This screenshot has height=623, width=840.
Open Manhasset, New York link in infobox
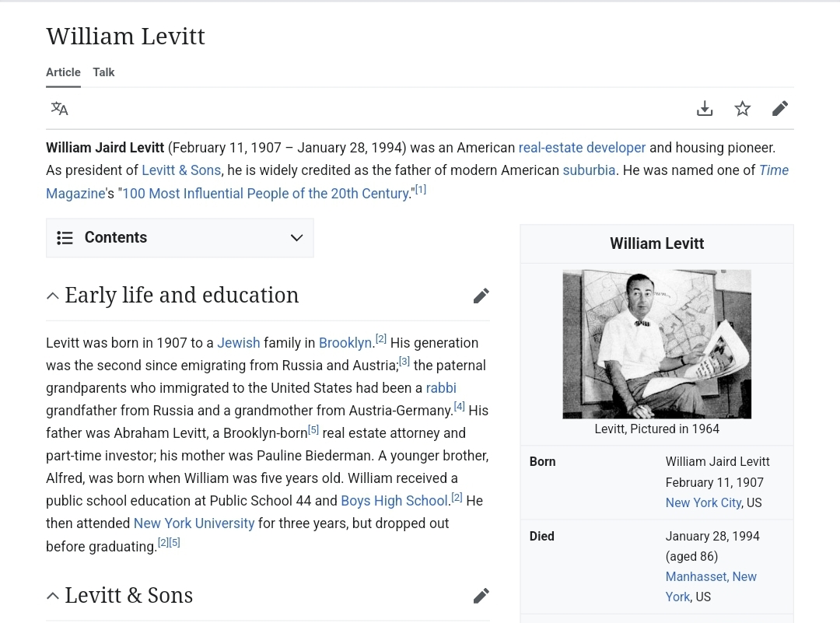(x=711, y=587)
